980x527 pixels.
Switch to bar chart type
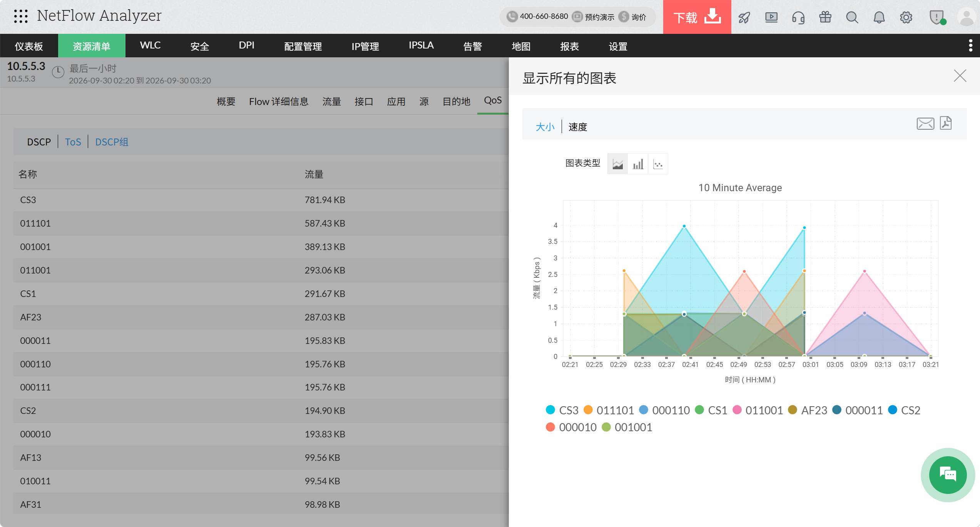(638, 164)
